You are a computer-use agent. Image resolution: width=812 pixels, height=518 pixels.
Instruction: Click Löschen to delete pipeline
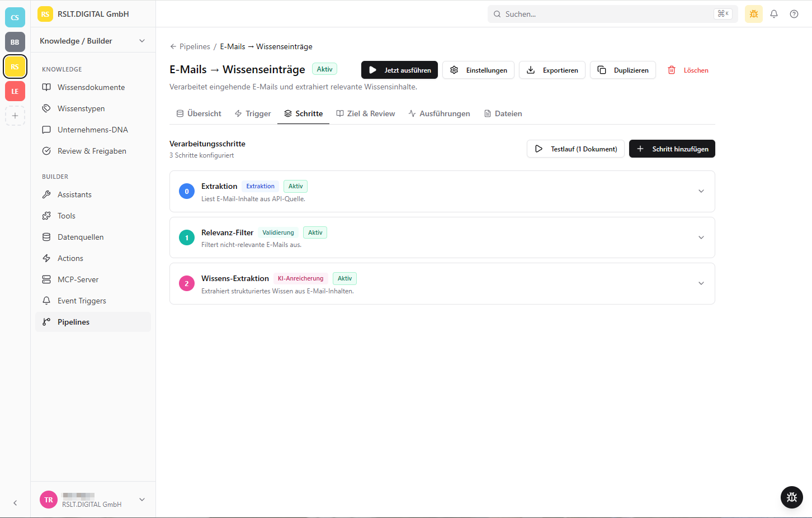(x=688, y=70)
